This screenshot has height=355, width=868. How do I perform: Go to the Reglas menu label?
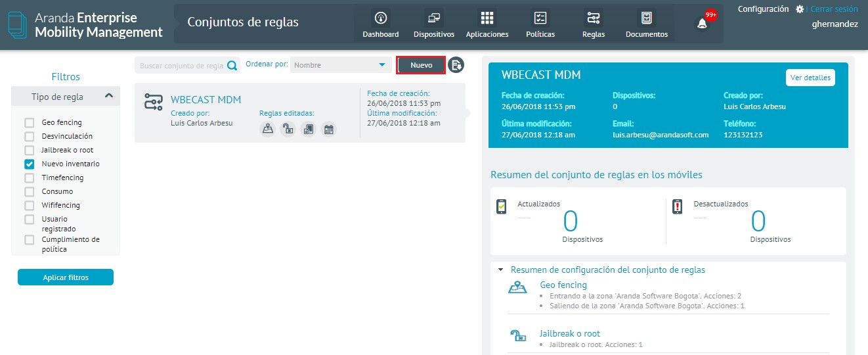tap(594, 34)
